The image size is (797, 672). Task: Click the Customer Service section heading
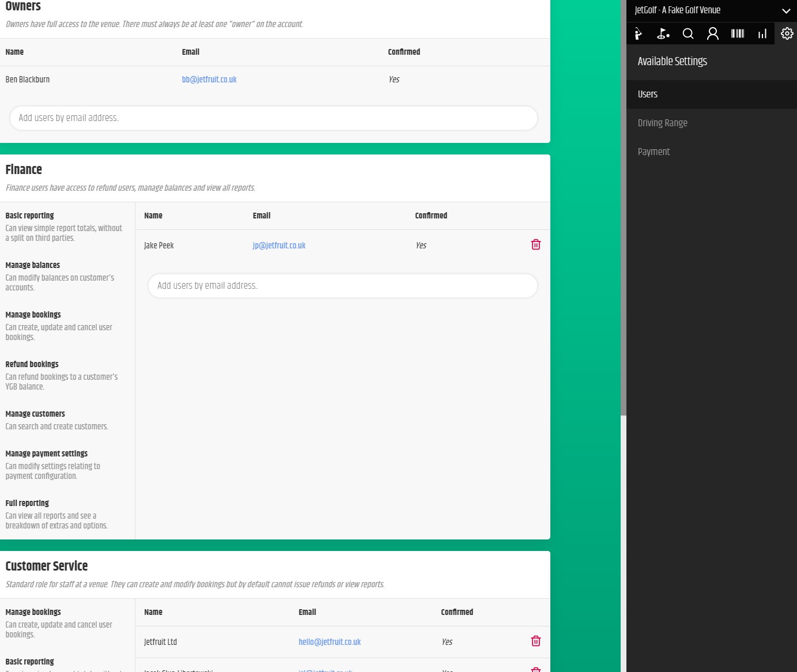pos(47,566)
